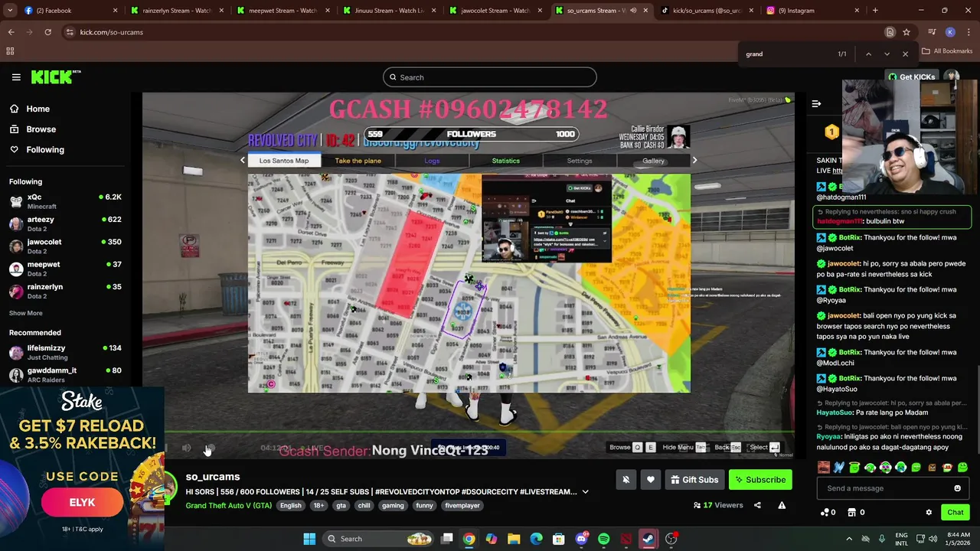Switch to the rainzerlyn Stream tab
Screen dimensions: 980x551
click(x=177, y=11)
